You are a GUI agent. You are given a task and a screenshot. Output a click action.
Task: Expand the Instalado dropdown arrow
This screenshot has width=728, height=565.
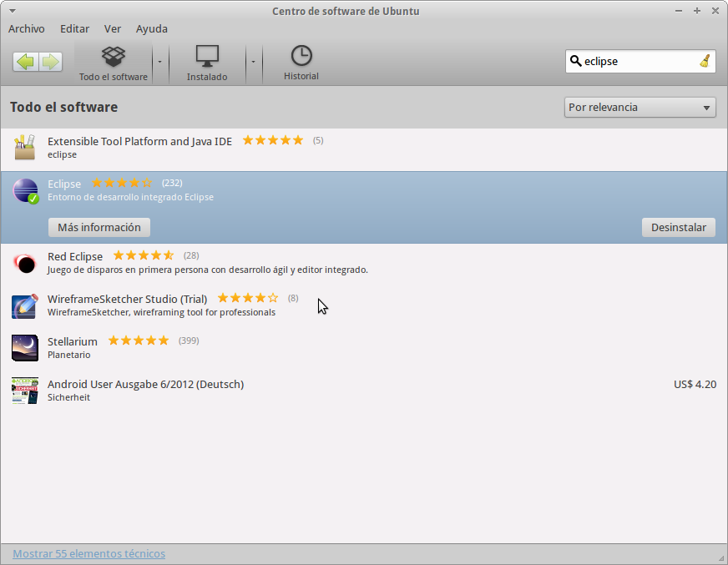pyautogui.click(x=252, y=62)
